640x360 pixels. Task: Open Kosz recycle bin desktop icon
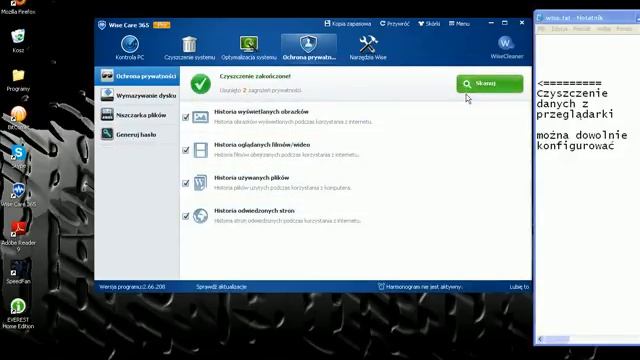tap(18, 41)
